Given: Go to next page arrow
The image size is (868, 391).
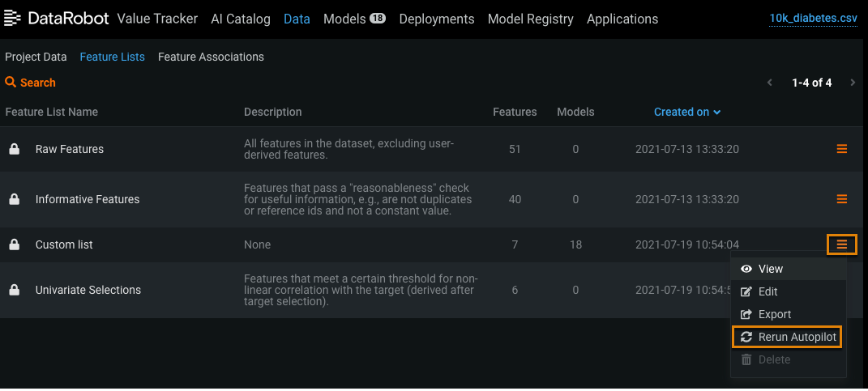Looking at the screenshot, I should click(x=852, y=83).
